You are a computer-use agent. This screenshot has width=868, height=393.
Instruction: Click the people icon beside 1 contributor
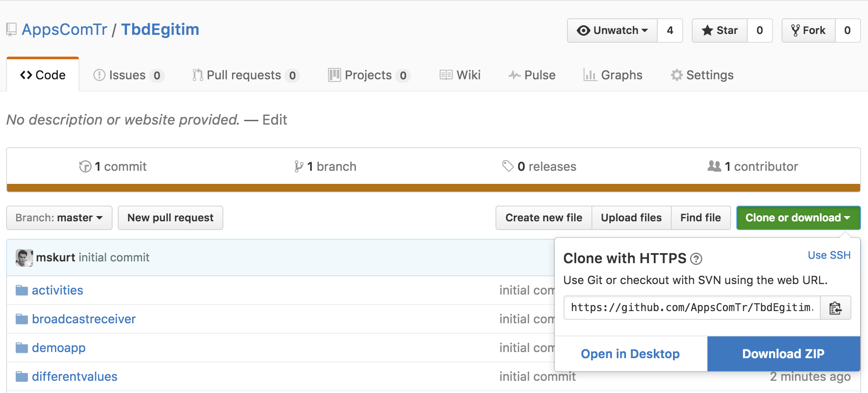click(x=714, y=166)
